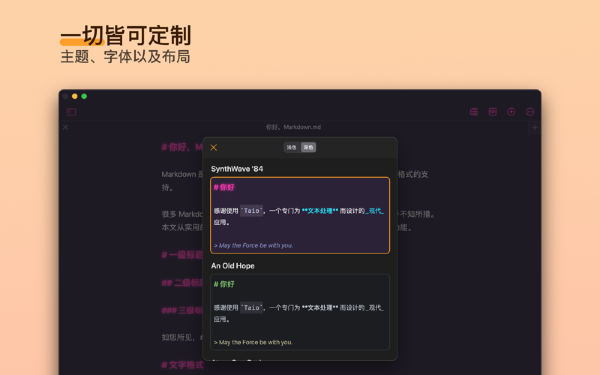Click the 一级标题 heading line in editor
This screenshot has height=375, width=600.
point(182,255)
